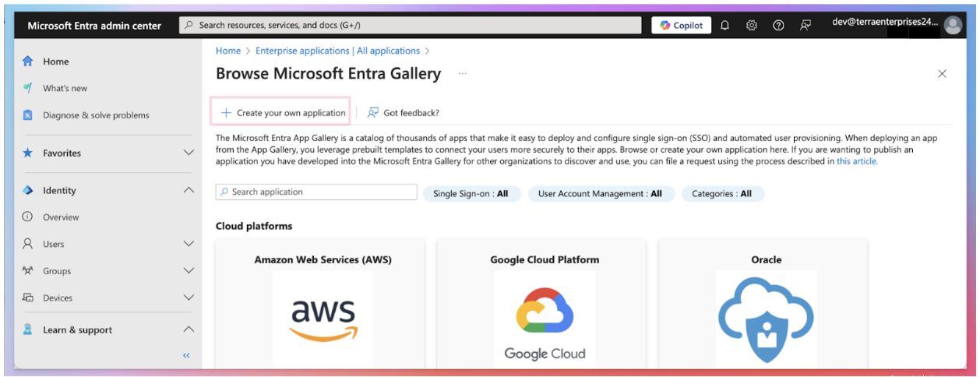Click the Users person icon

coord(28,244)
